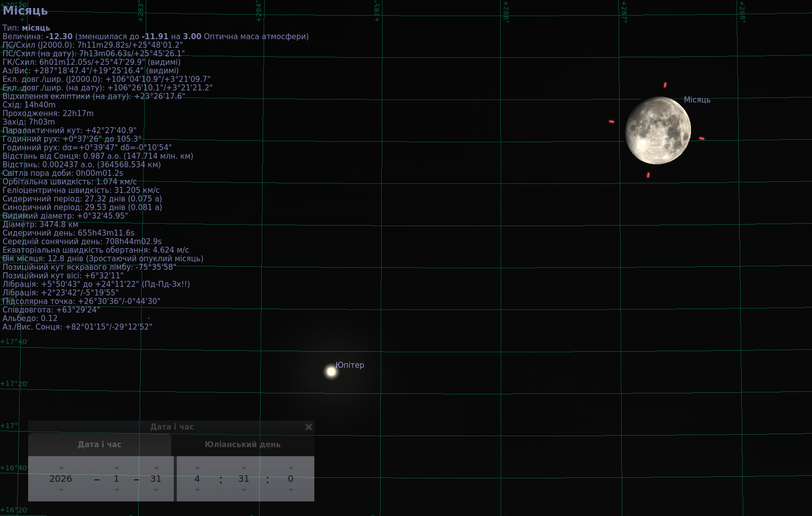Viewport: 812px width, 516px height.
Task: Select the day field showing 31
Action: 156,479
